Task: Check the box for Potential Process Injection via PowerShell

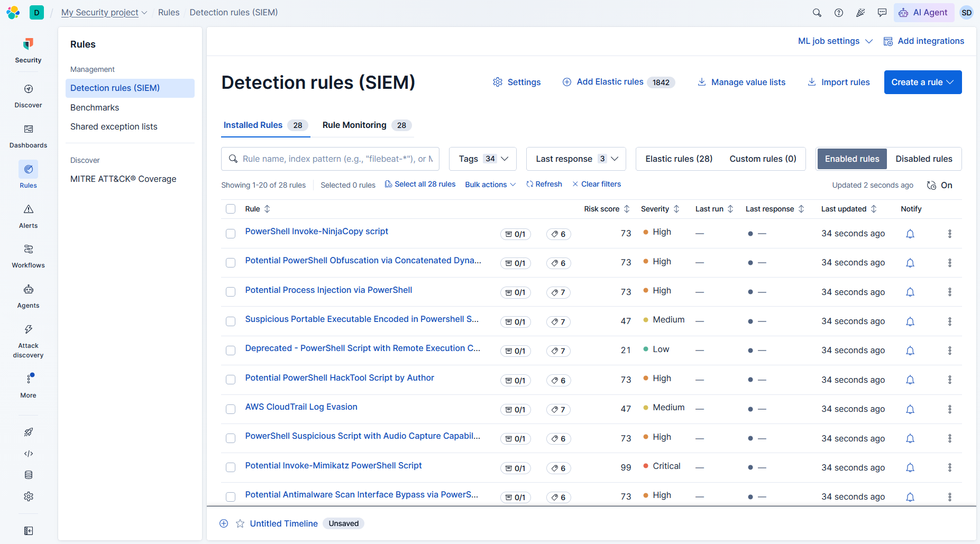Action: pyautogui.click(x=231, y=292)
